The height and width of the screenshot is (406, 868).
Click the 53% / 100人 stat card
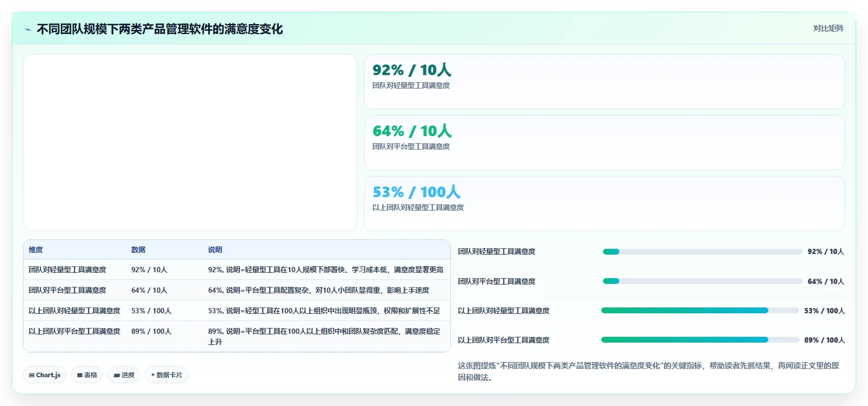coord(605,204)
